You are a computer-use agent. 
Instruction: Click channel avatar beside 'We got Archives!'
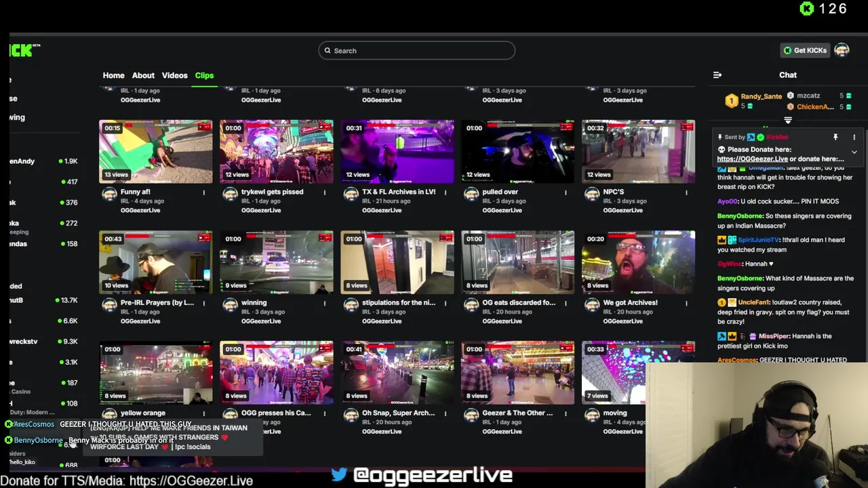click(x=592, y=305)
